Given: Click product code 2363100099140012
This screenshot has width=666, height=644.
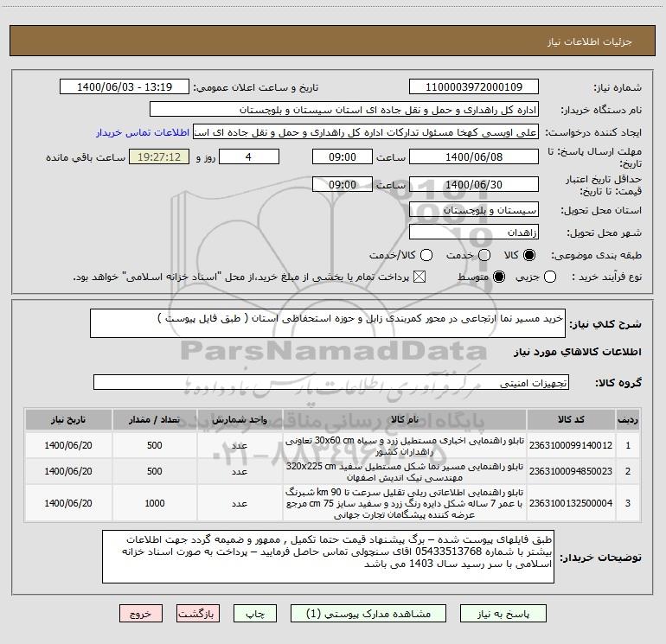Looking at the screenshot, I should tap(571, 445).
